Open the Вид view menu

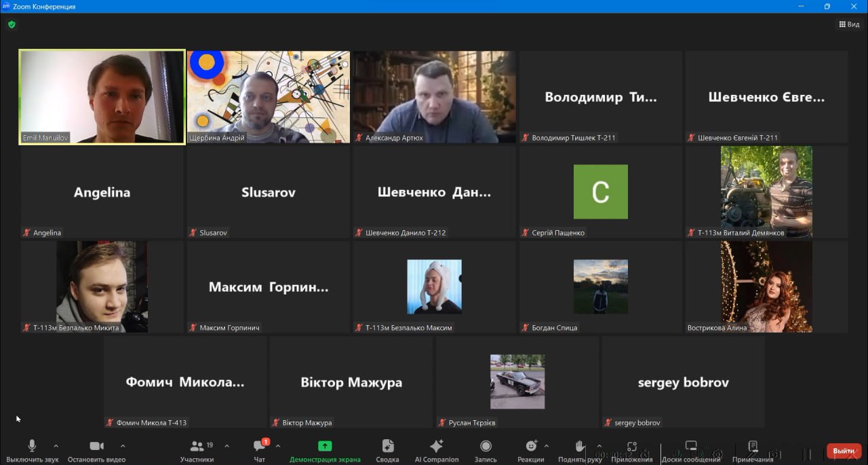[849, 24]
